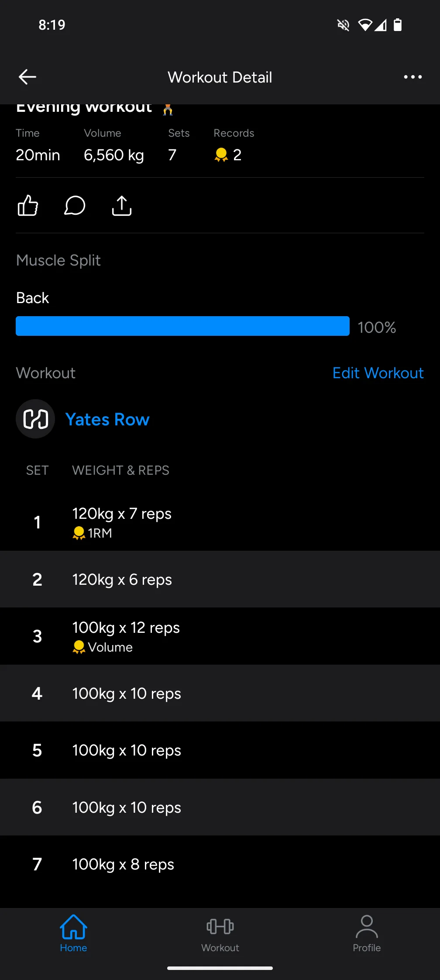
Task: Open comments with speech bubble icon
Action: (x=75, y=205)
